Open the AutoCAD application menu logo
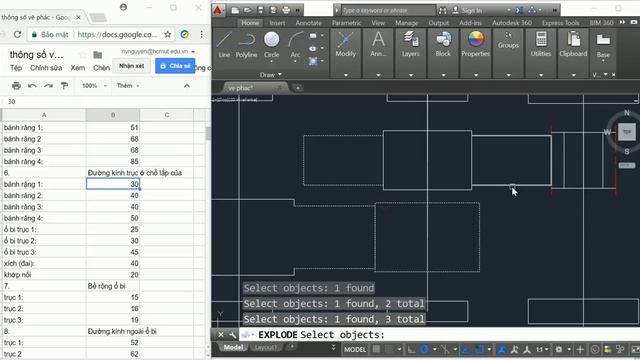This screenshot has width=640, height=360. (218, 10)
